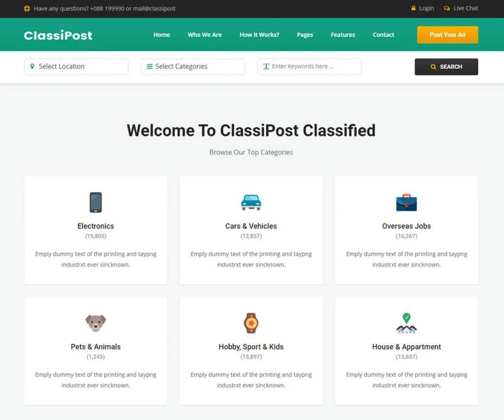Go to the Who We Are page

coord(204,35)
